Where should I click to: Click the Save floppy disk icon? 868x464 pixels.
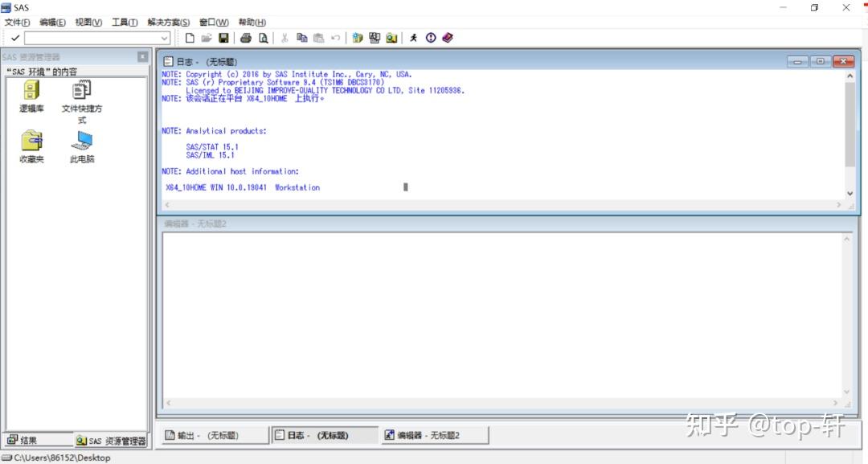coord(223,38)
